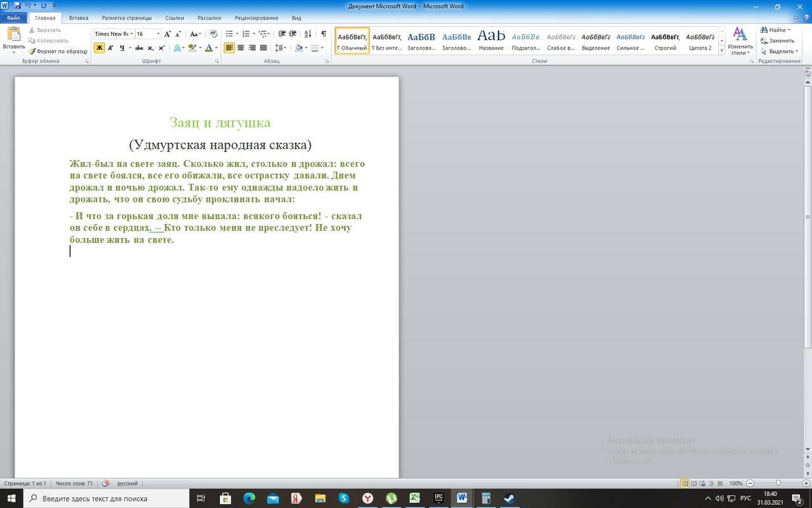Click the spelling check status icon
This screenshot has width=812, height=508.
click(106, 483)
